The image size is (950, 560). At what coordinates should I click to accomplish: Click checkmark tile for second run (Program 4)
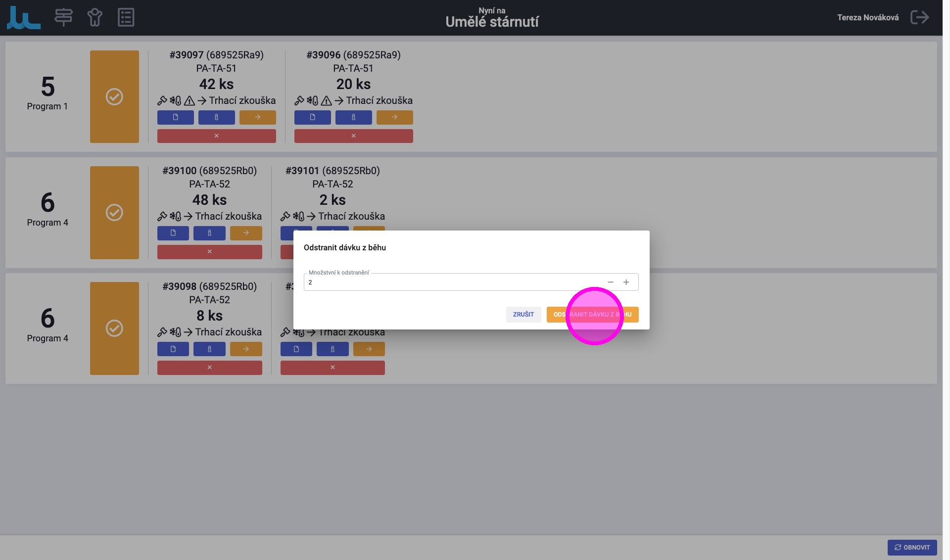(x=114, y=212)
